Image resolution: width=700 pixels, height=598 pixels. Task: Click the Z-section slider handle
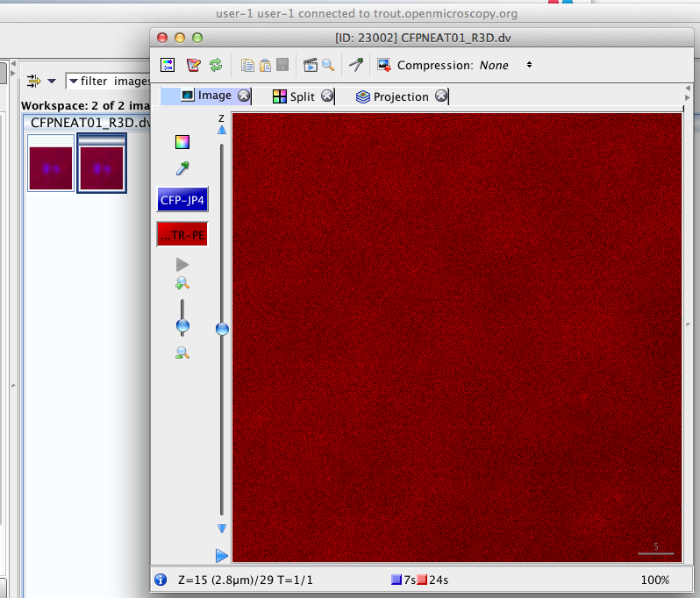coord(222,329)
